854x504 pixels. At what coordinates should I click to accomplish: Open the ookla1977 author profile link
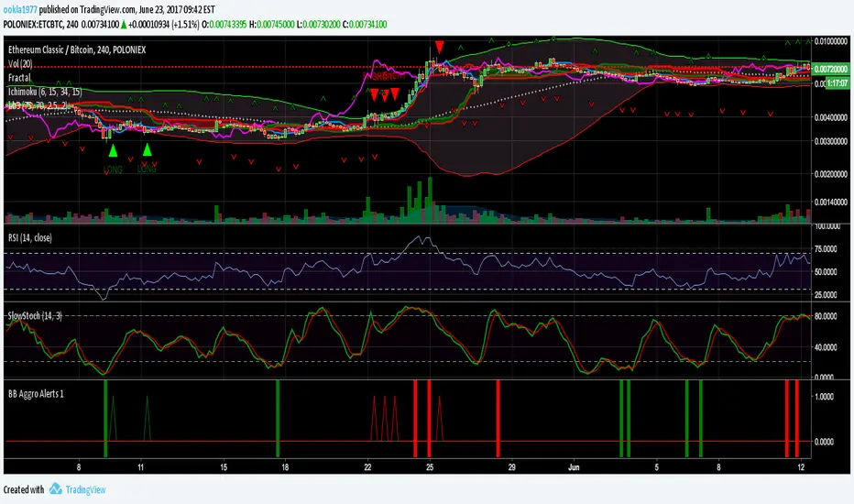[20, 9]
